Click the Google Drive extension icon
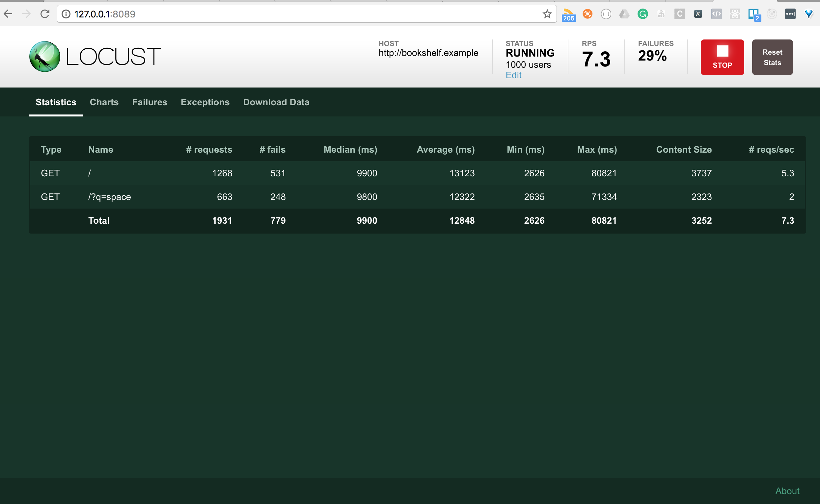The width and height of the screenshot is (820, 504). pyautogui.click(x=624, y=14)
